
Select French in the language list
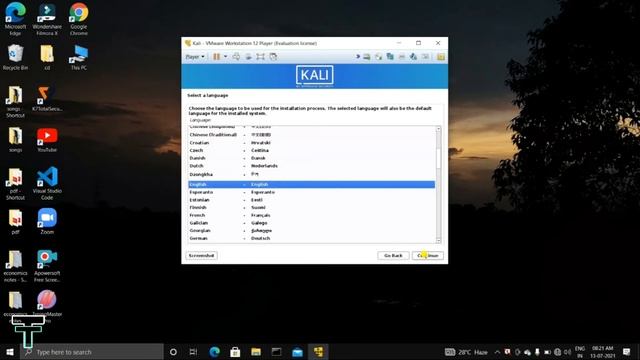[x=311, y=215]
